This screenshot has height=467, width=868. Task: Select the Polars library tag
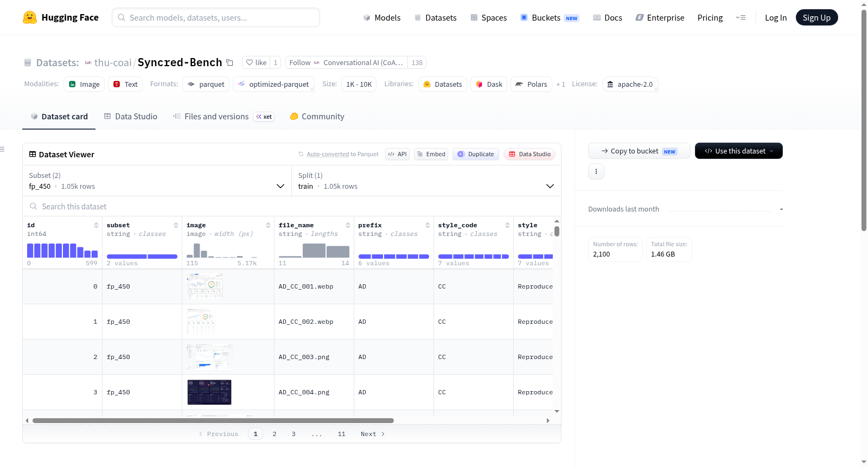(531, 84)
